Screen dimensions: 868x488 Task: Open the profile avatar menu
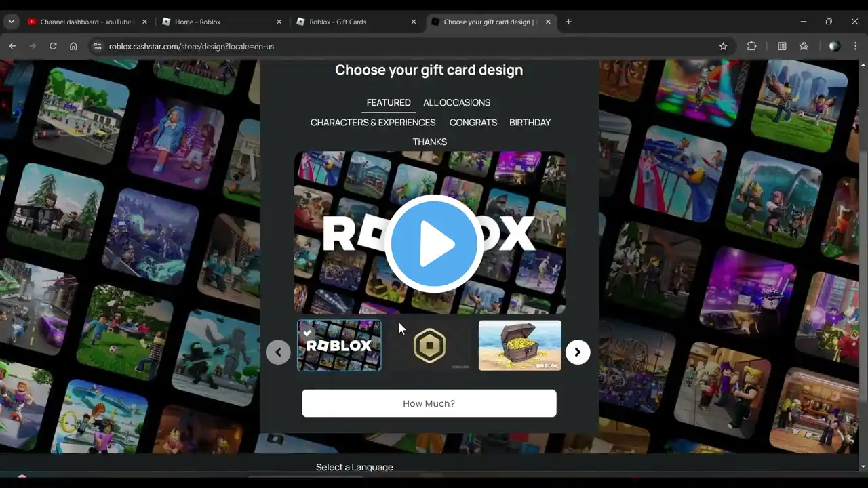click(835, 46)
